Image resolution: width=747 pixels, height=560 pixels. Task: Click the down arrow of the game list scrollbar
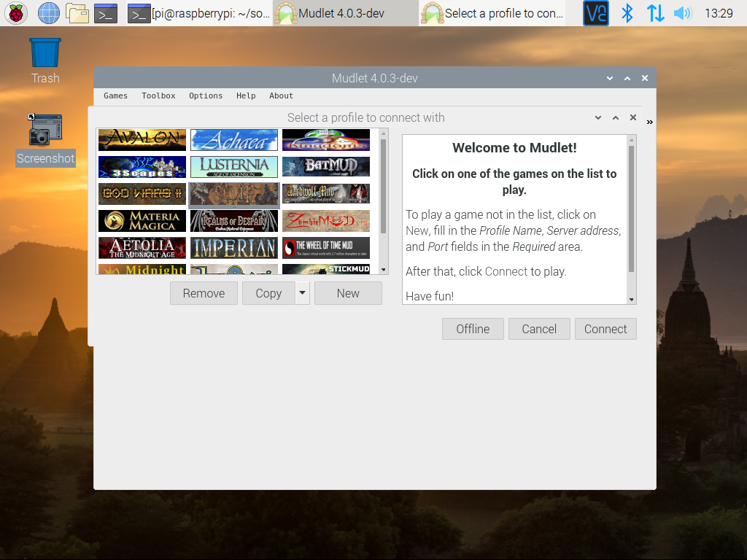384,270
